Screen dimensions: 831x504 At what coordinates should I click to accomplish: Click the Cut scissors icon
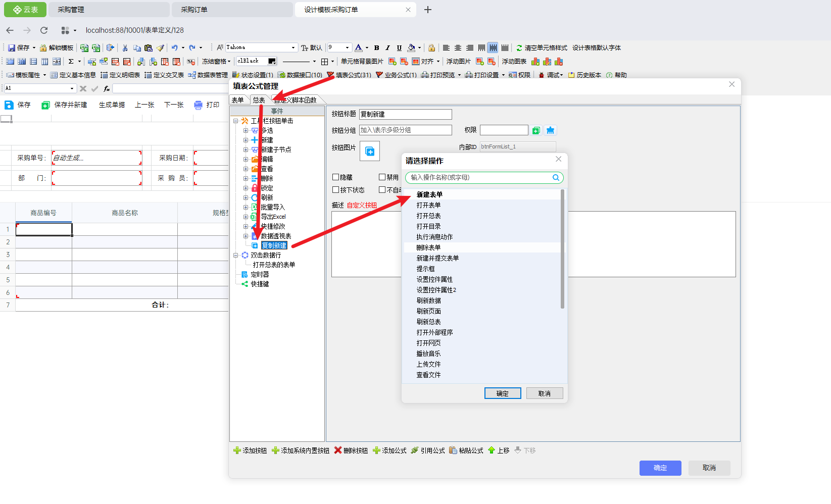pos(125,48)
